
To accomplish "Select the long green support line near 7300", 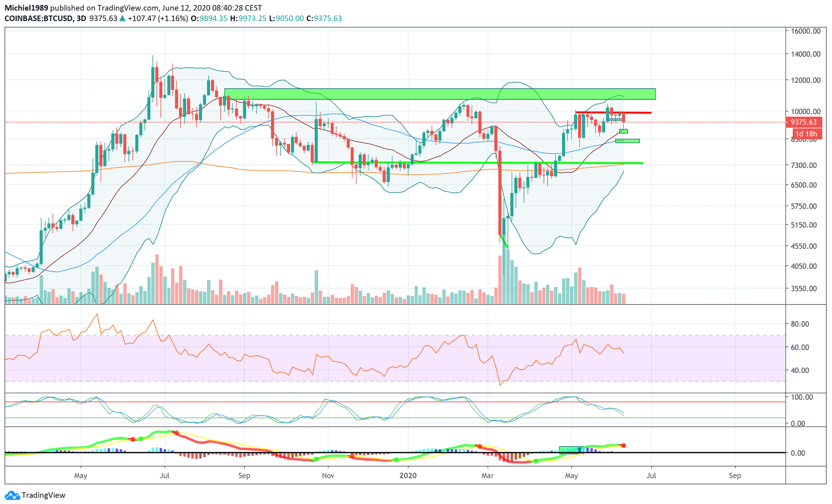I will click(x=478, y=162).
